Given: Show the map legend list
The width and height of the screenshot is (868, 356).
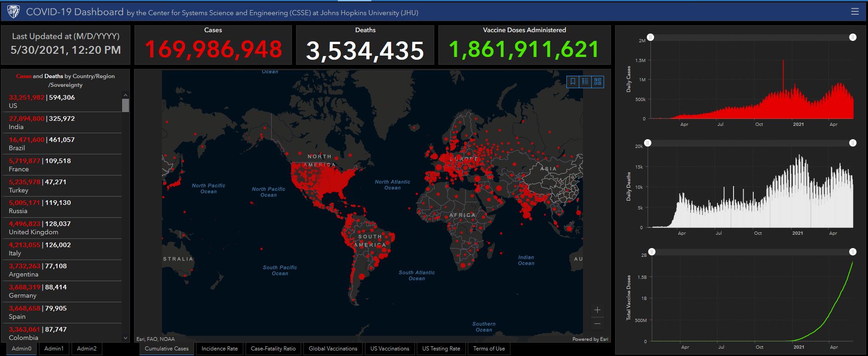Looking at the screenshot, I should pos(585,82).
